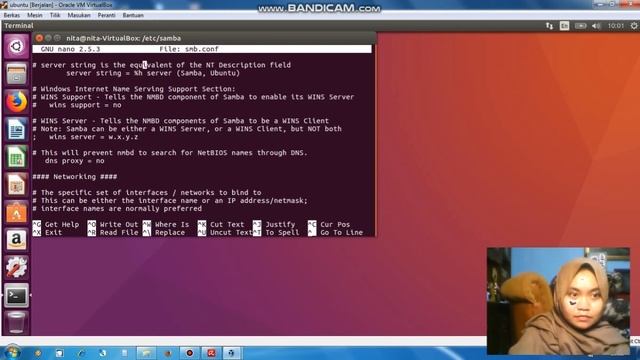This screenshot has height=360, width=640.
Task: Click the red R application taskbar icon
Action: 211,353
